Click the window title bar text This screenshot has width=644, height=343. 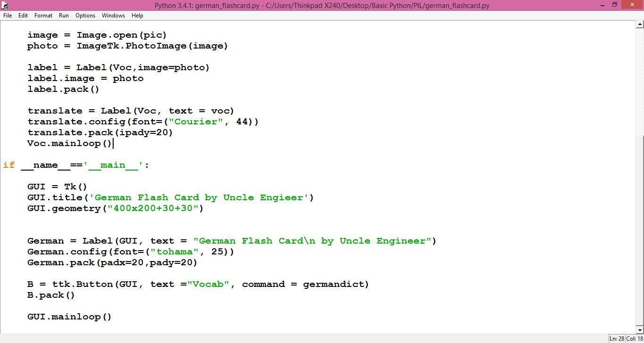click(322, 5)
